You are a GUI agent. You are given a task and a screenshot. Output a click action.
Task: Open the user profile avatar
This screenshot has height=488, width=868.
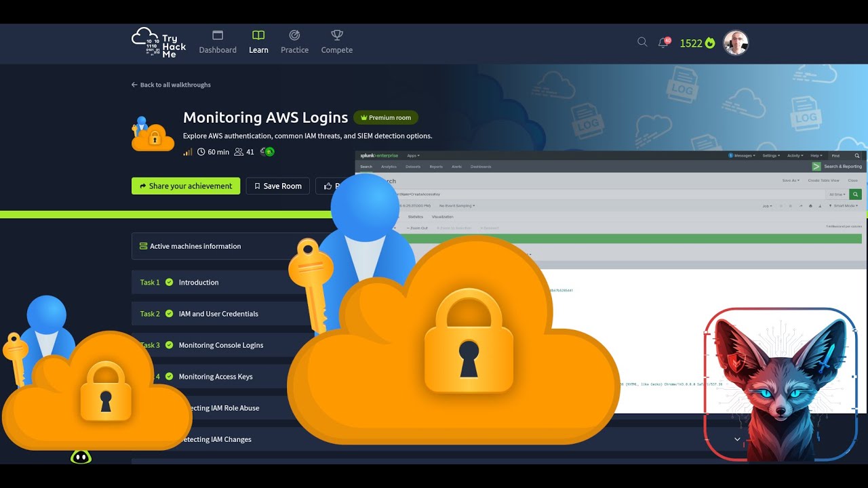pyautogui.click(x=736, y=43)
